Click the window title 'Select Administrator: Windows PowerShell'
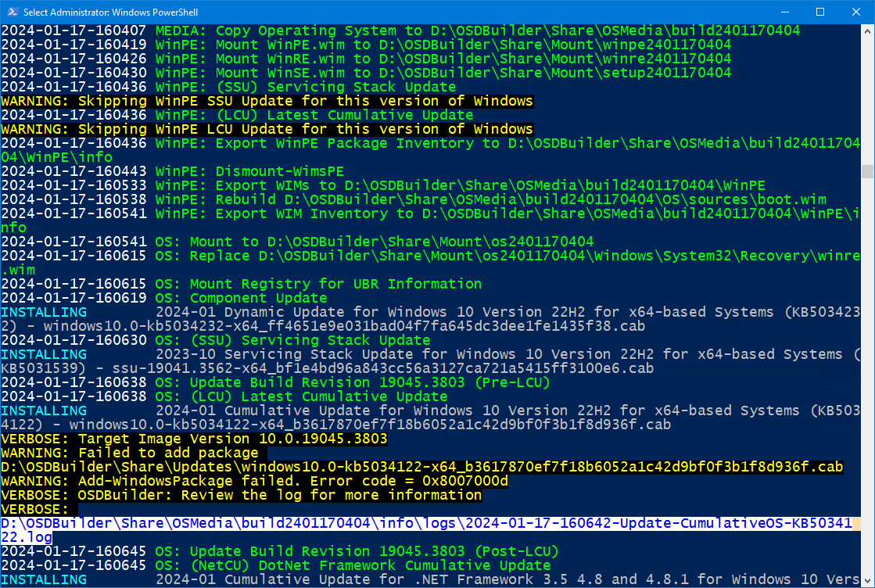The image size is (875, 588). tap(110, 12)
